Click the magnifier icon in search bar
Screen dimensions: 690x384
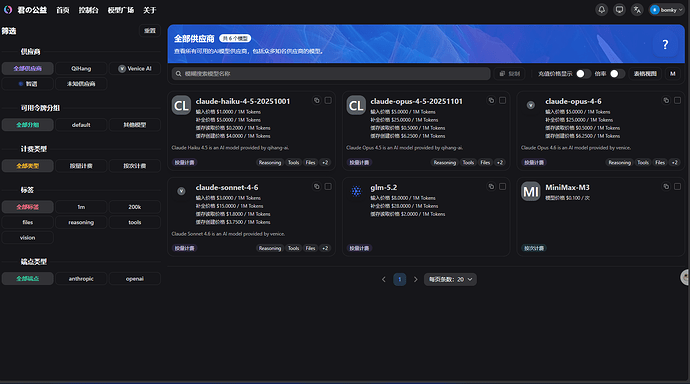tap(179, 74)
